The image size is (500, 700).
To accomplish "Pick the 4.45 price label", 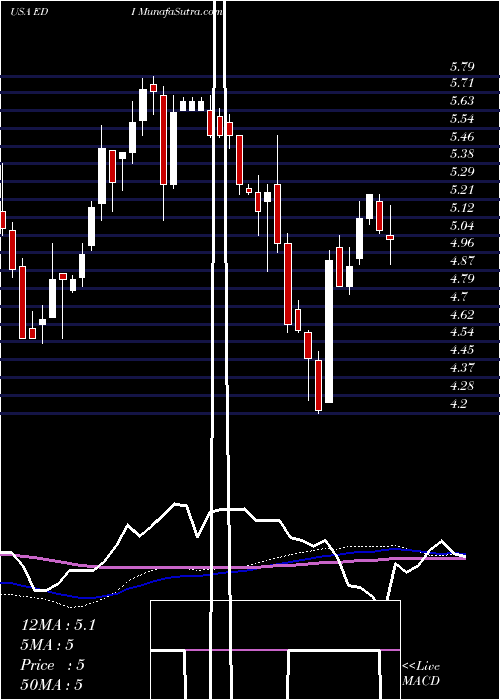I will pyautogui.click(x=462, y=350).
